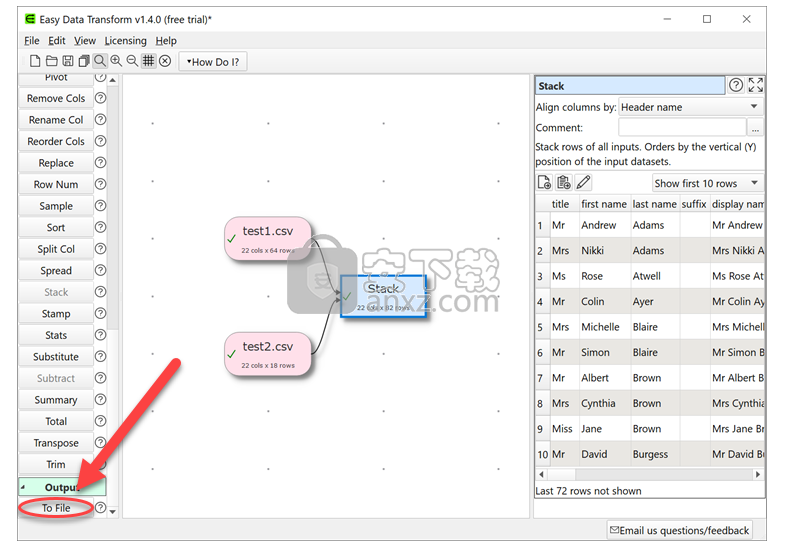Open help for Row Num transform
The height and width of the screenshot is (552, 790).
click(101, 184)
